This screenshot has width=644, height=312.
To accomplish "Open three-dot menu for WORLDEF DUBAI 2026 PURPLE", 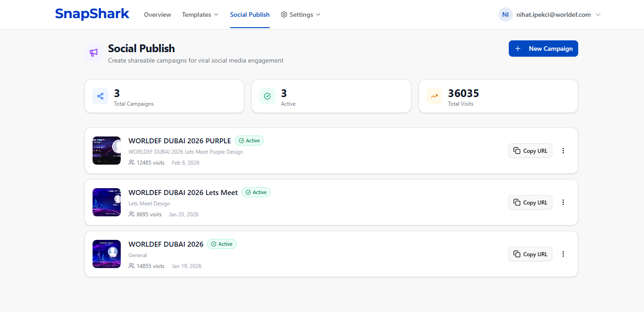I will [563, 151].
